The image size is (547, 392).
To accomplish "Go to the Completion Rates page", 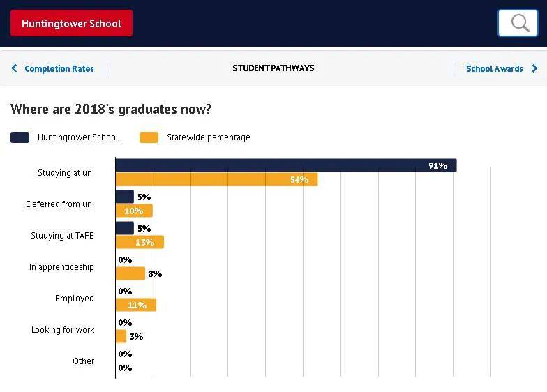I will 59,68.
